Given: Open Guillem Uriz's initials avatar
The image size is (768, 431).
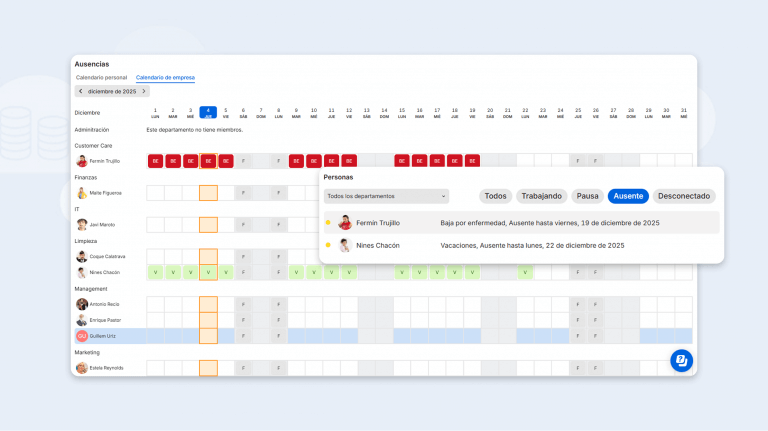Looking at the screenshot, I should click(x=82, y=336).
